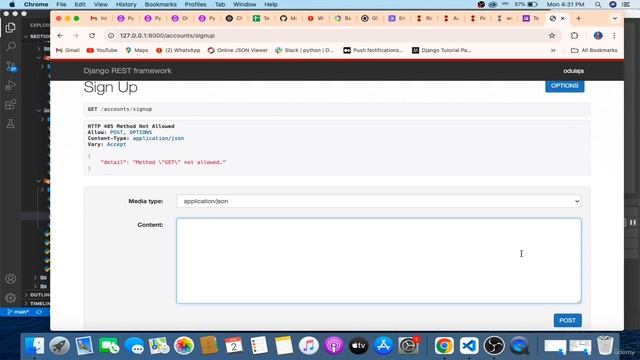Screen dimensions: 640x360
Task: Open the Push Notifications bookmark
Action: coord(373,50)
